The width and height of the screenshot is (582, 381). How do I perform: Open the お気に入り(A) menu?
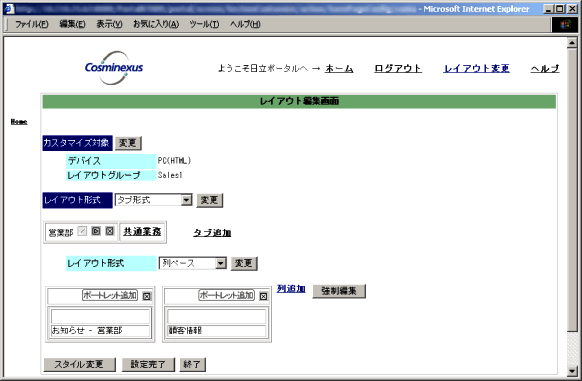coord(156,24)
